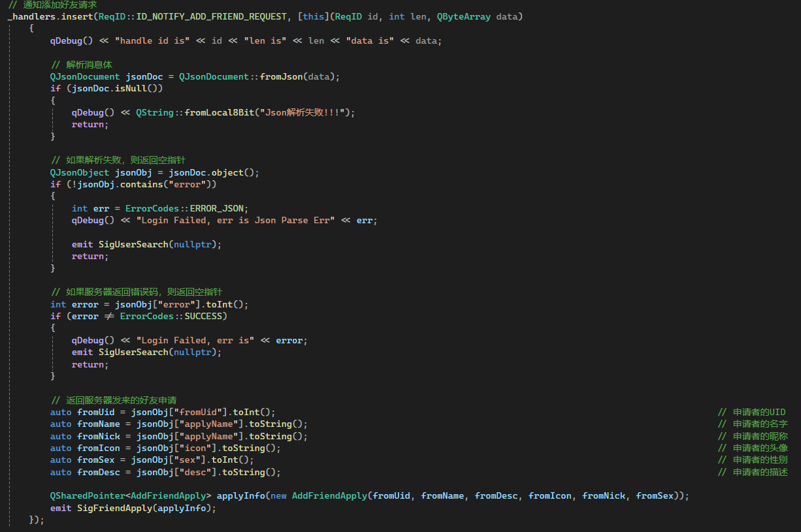Click the SigFriendApply signal name
This screenshot has width=801, height=532.
115,508
